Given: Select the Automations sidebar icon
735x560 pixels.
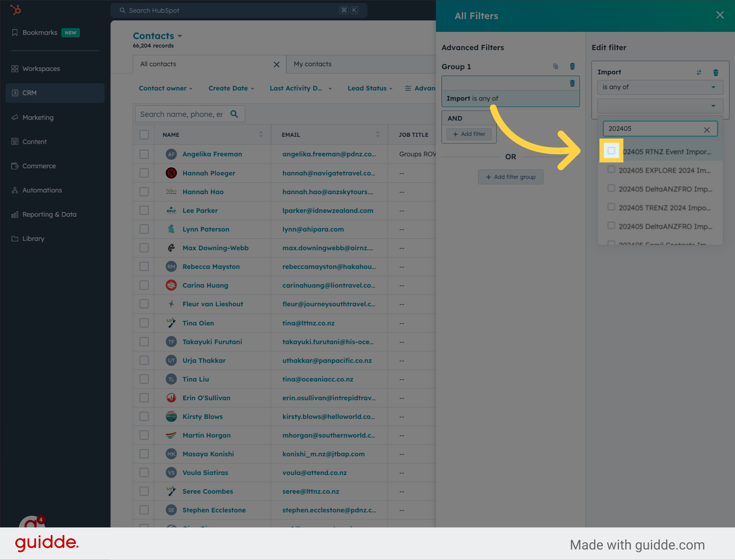Looking at the screenshot, I should [x=14, y=190].
